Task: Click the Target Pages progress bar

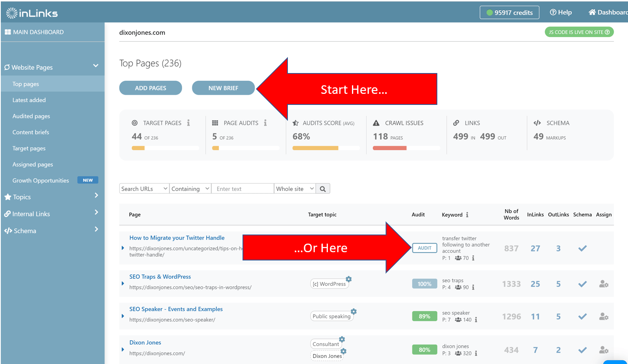Action: 165,148
